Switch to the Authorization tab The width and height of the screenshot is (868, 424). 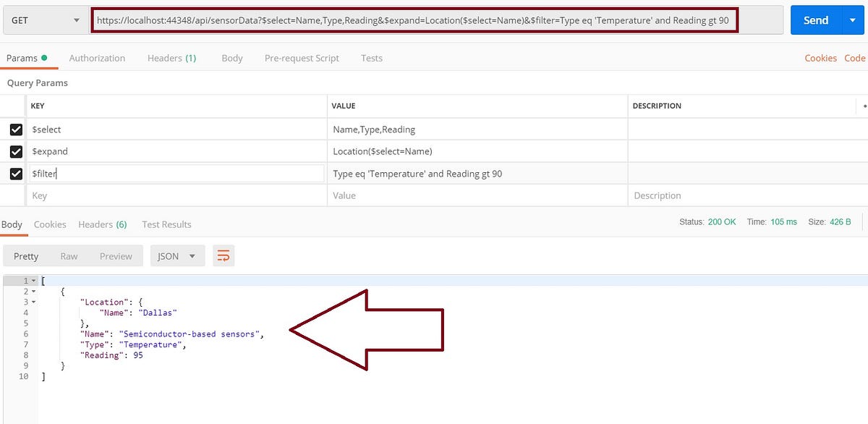click(97, 58)
